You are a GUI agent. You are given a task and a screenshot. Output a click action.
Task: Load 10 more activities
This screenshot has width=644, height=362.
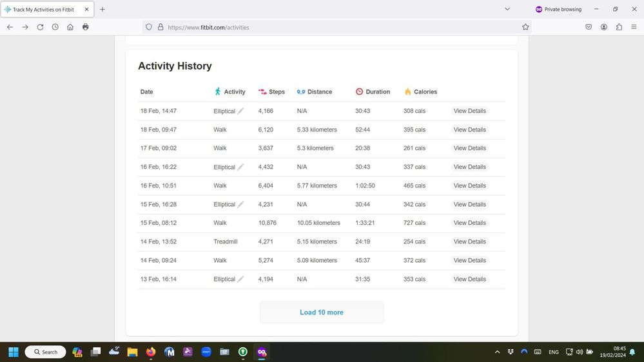point(322,312)
